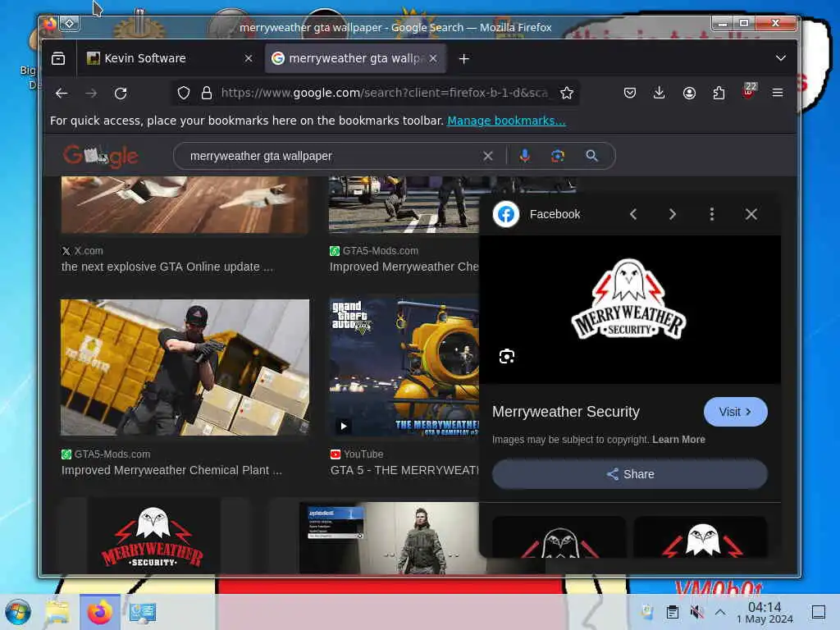Open yellow submarine YouTube thumbnail
This screenshot has width=840, height=630.
(x=404, y=367)
